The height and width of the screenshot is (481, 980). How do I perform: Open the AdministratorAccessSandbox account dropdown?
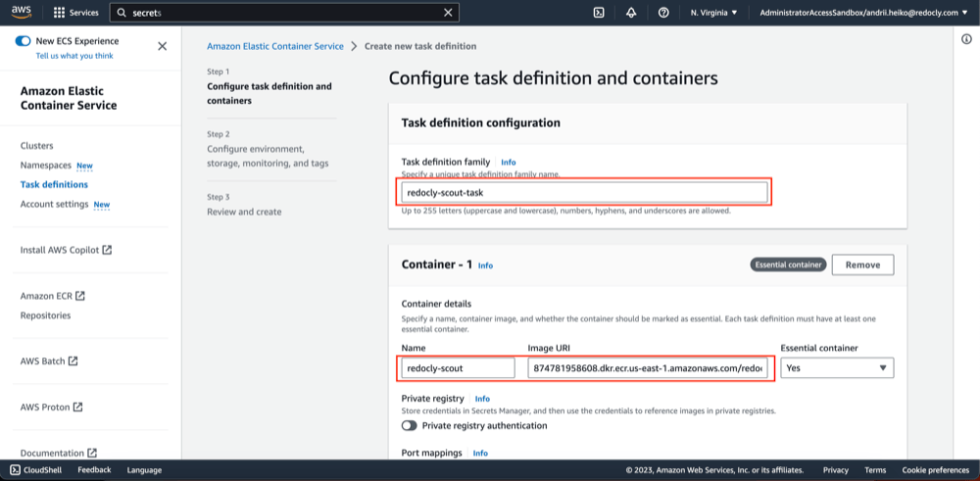[x=863, y=13]
